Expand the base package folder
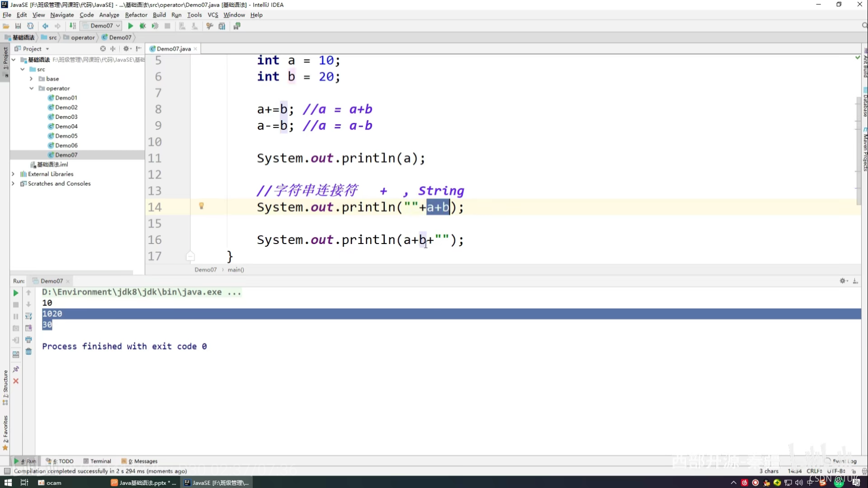The height and width of the screenshot is (488, 868). pos(31,79)
